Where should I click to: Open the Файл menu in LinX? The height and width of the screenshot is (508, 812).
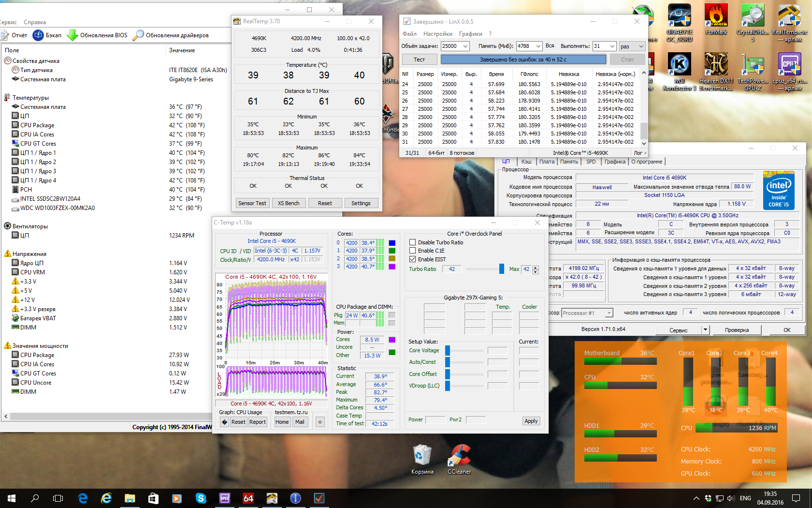pos(409,34)
